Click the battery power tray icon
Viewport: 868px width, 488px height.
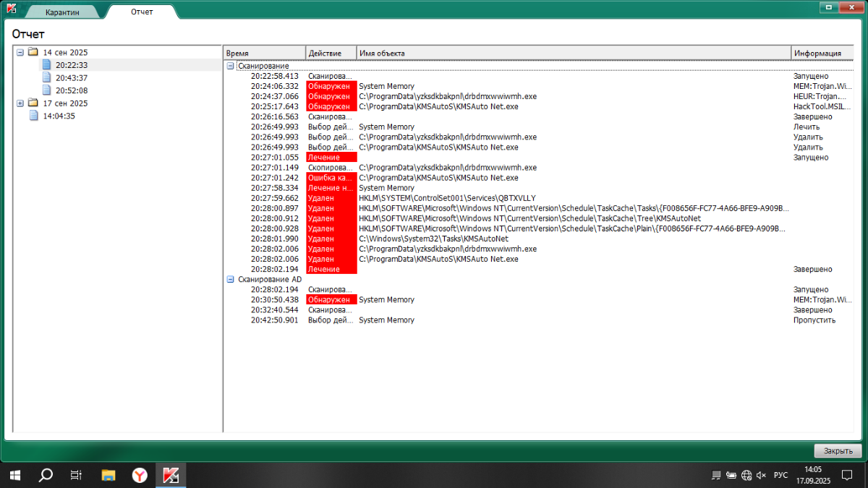[731, 475]
